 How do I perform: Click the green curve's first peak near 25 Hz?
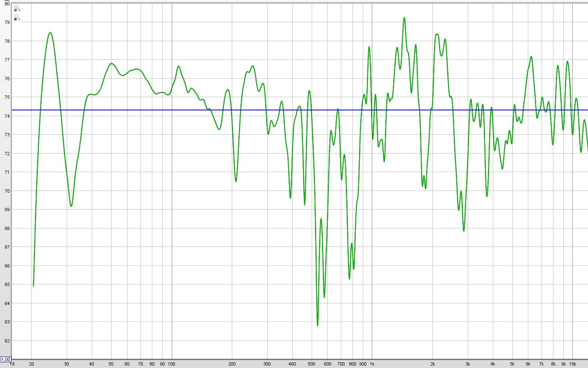pyautogui.click(x=50, y=33)
